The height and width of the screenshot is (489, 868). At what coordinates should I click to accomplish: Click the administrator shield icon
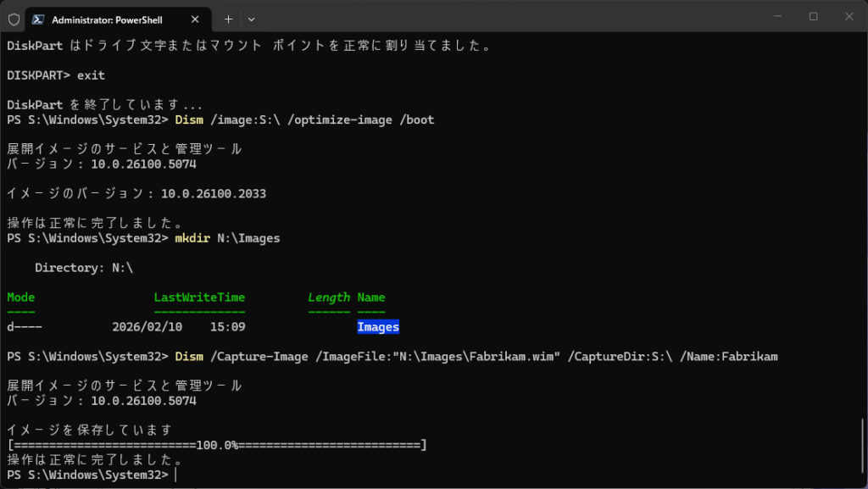click(x=14, y=19)
